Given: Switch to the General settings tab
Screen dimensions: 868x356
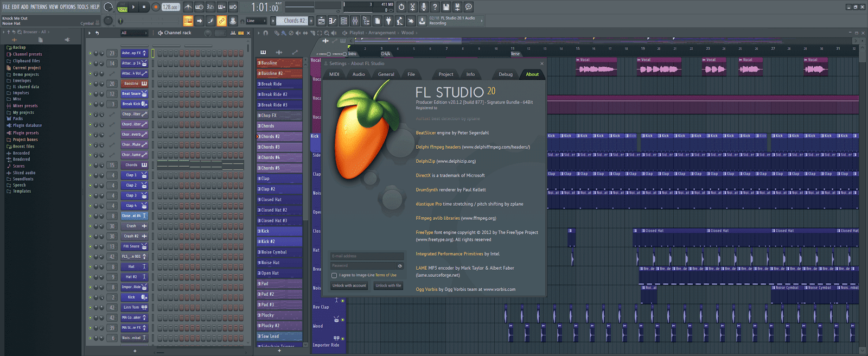Looking at the screenshot, I should click(386, 74).
